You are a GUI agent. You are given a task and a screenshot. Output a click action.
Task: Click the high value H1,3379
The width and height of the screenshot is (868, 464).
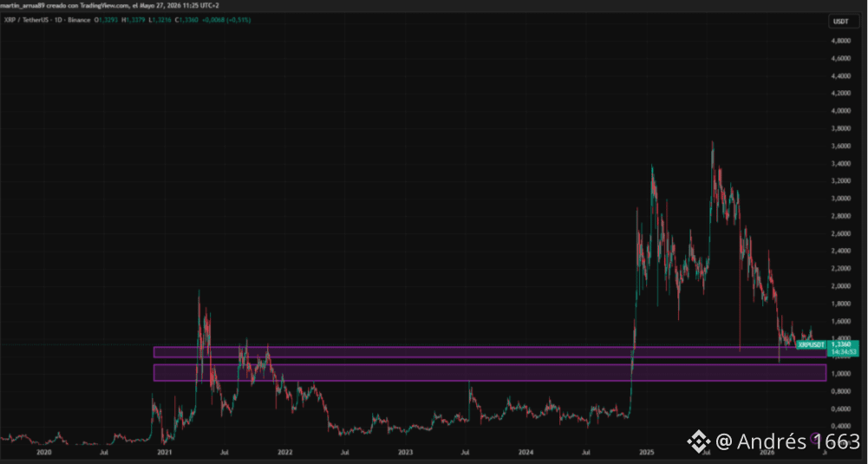tap(134, 20)
